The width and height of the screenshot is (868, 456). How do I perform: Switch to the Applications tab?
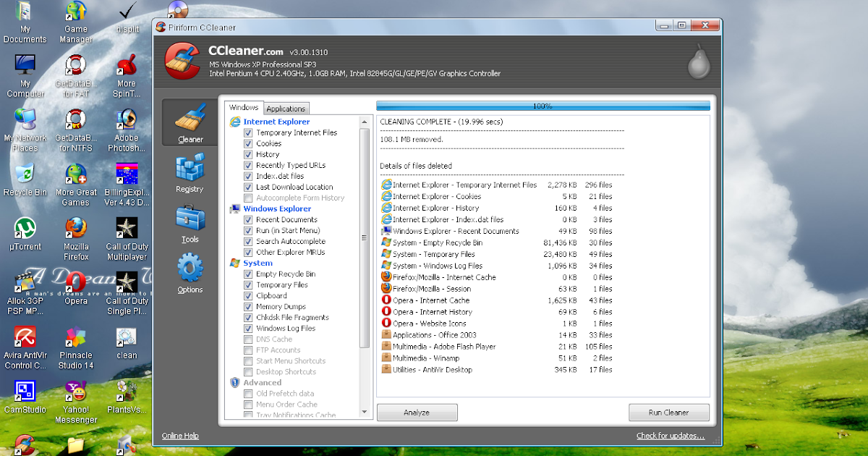tap(286, 109)
